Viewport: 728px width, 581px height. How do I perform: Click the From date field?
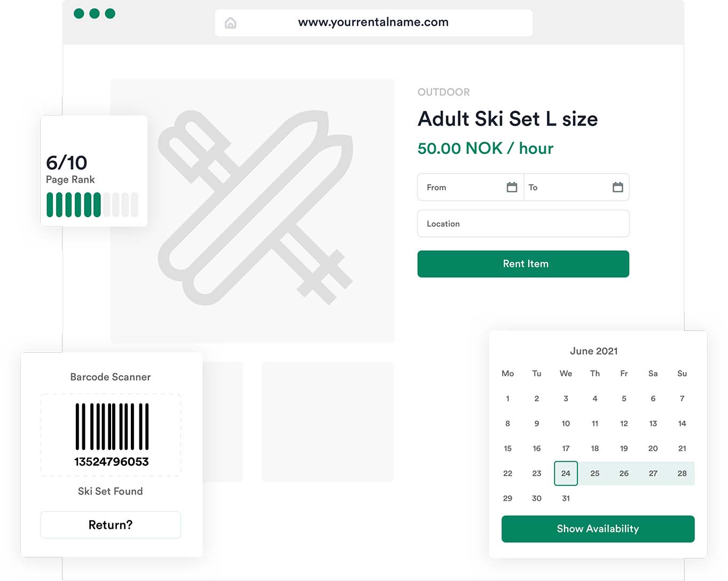(471, 187)
